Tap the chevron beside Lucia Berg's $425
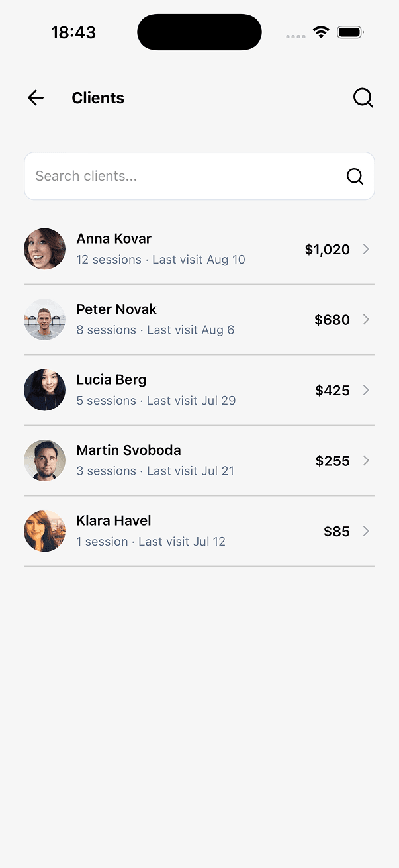The image size is (399, 868). 367,390
